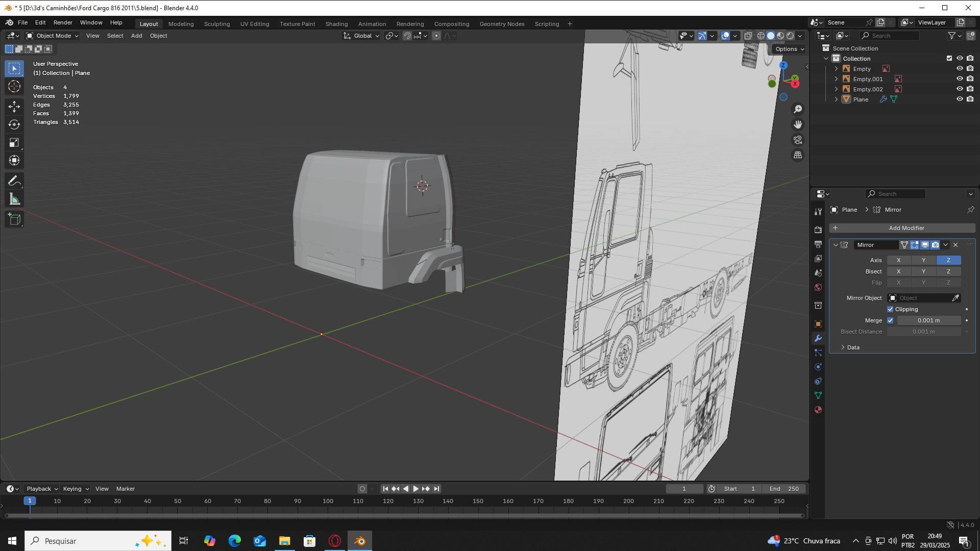This screenshot has width=980, height=551.
Task: Open the Material properties tab
Action: (x=818, y=410)
